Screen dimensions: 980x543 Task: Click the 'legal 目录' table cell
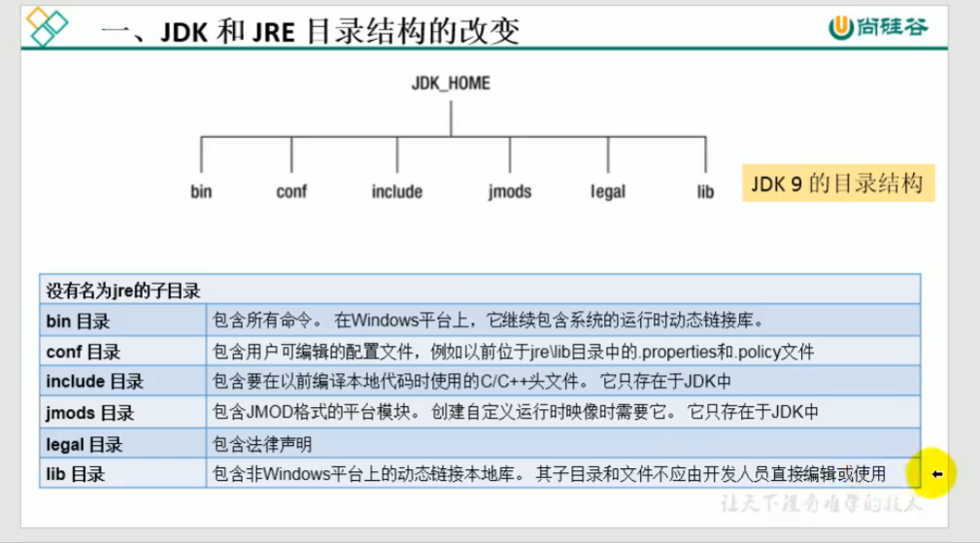tap(122, 445)
